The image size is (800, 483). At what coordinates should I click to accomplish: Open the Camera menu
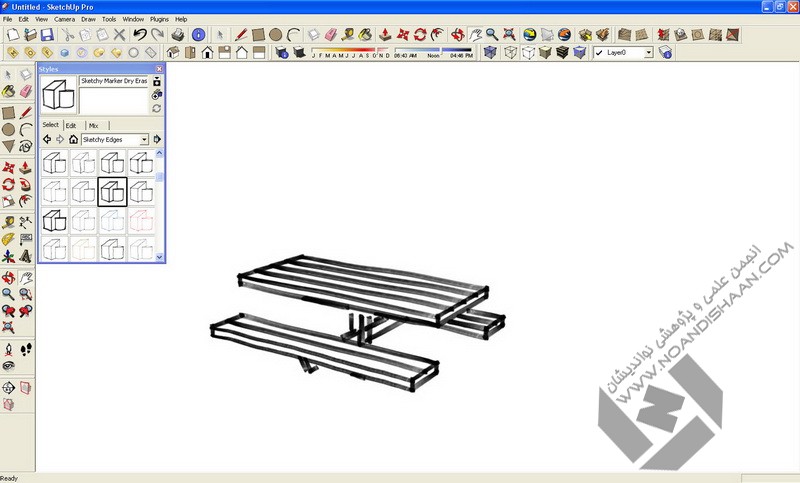[64, 19]
